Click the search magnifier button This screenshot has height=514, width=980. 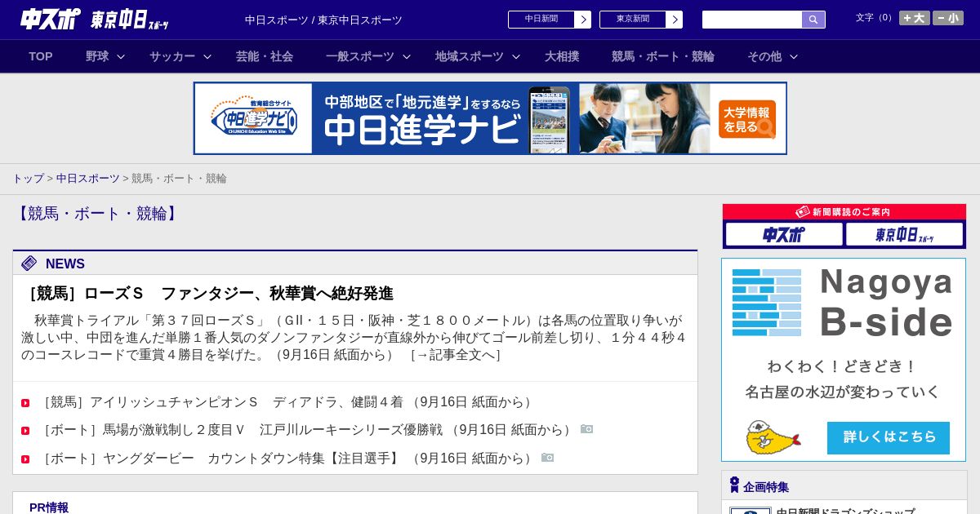coord(813,20)
